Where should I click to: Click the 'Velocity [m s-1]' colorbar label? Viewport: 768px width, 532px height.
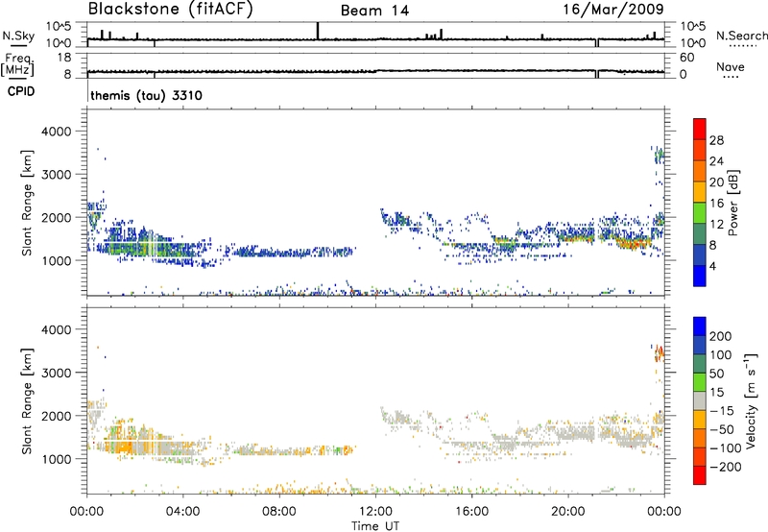(x=751, y=400)
